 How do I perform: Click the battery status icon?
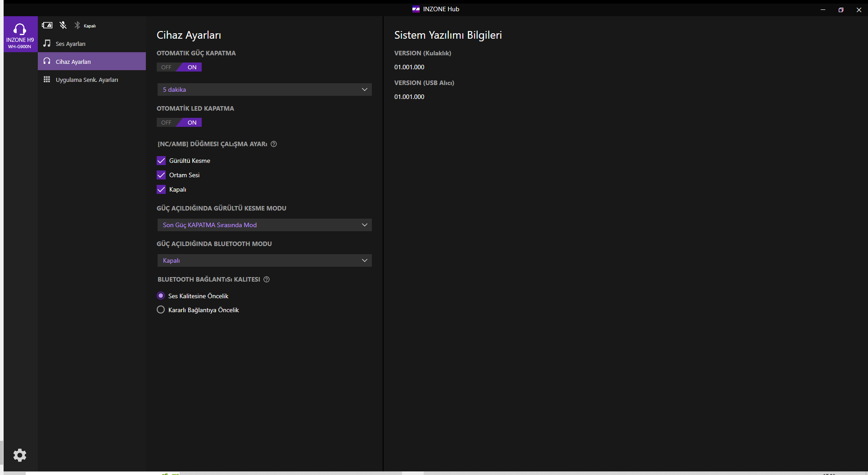click(x=47, y=25)
